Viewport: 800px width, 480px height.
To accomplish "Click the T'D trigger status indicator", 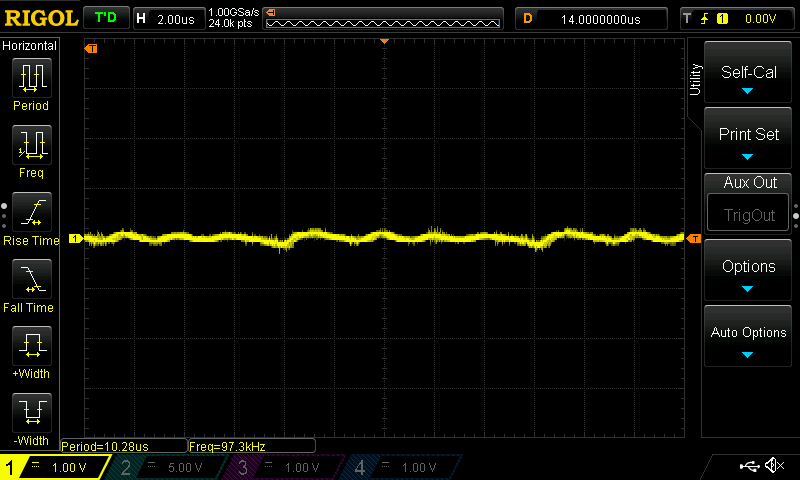I will (x=106, y=18).
